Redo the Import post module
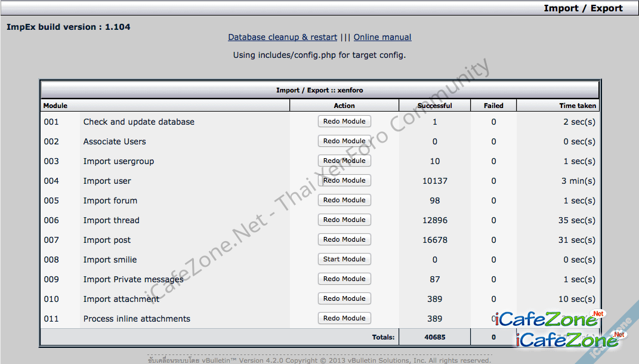The width and height of the screenshot is (639, 364). tap(344, 239)
